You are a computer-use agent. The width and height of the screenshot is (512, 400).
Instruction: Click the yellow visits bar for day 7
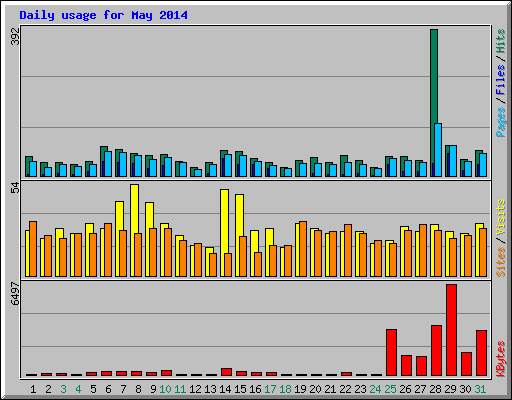coord(119,215)
